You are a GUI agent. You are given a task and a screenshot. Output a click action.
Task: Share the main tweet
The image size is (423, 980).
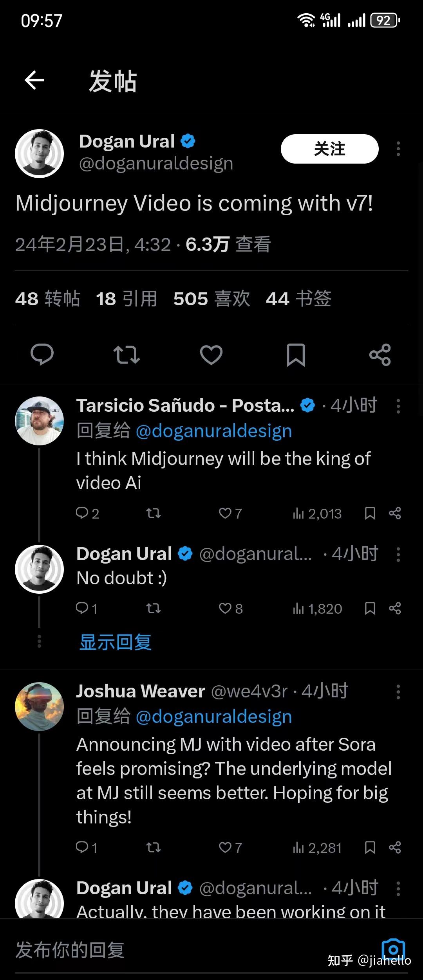click(380, 354)
